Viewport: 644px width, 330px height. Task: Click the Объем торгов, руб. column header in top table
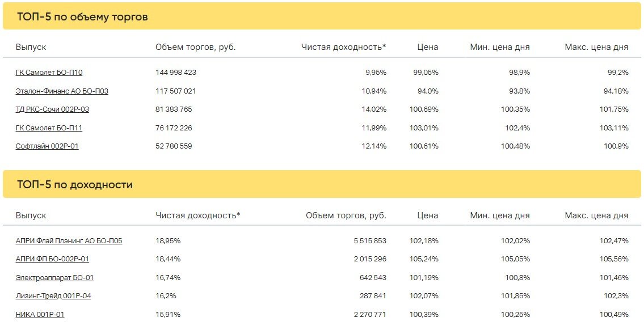point(196,47)
